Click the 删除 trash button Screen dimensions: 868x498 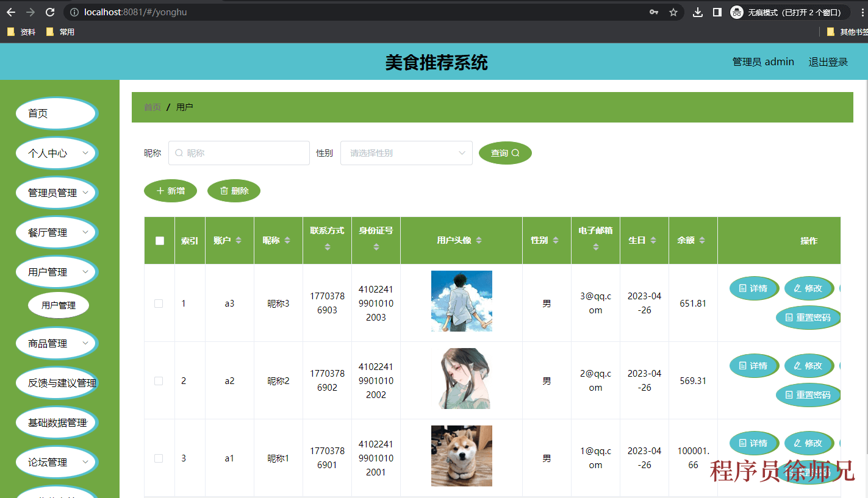(x=234, y=191)
